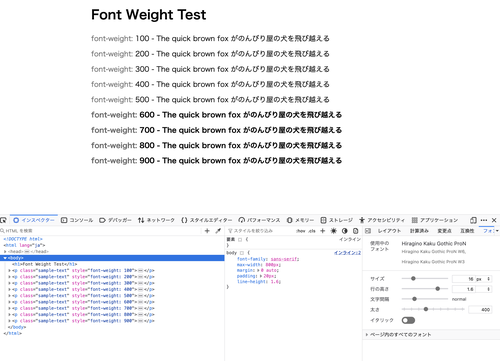The image size is (500, 361).
Task: Toggle responsive design mode icon
Action: tap(473, 220)
